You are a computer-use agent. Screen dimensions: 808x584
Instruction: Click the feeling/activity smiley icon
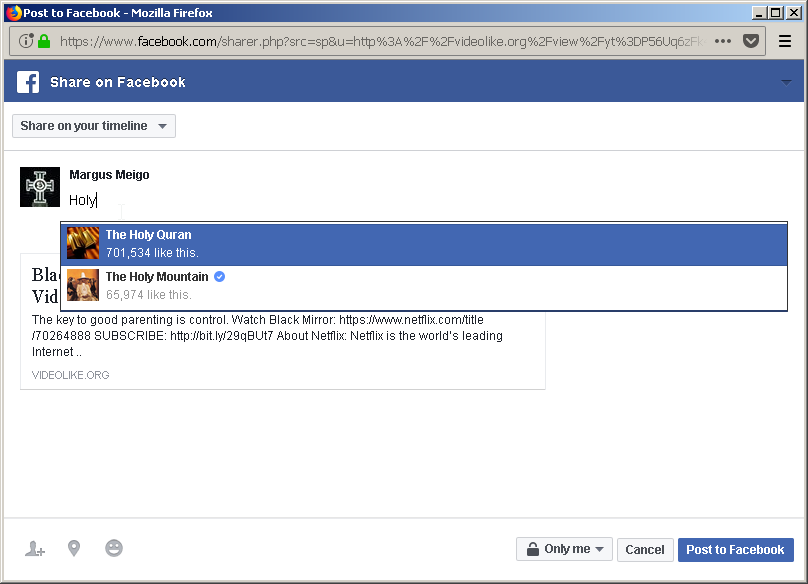pyautogui.click(x=114, y=548)
